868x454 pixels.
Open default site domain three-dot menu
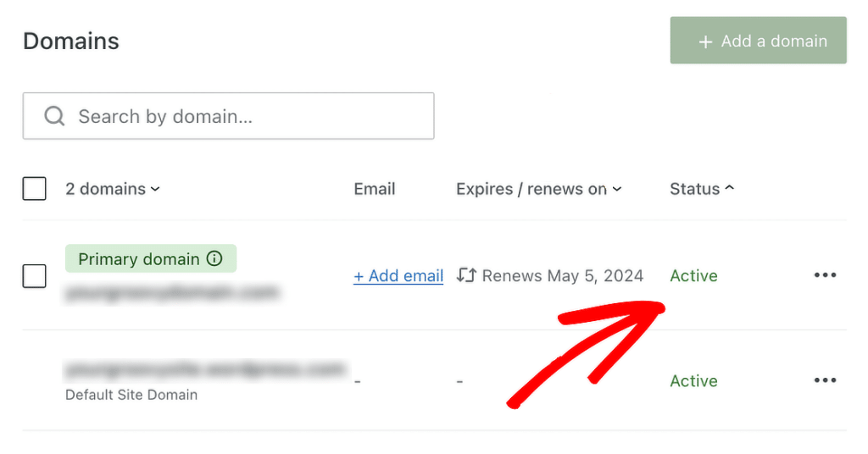click(825, 380)
